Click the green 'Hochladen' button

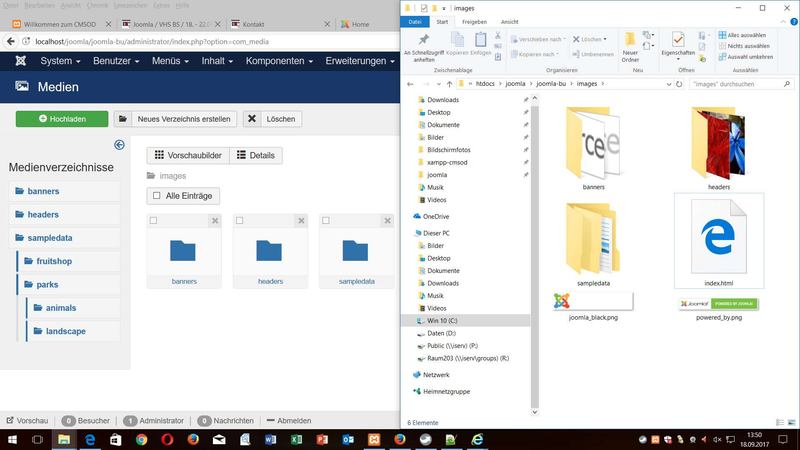point(61,119)
